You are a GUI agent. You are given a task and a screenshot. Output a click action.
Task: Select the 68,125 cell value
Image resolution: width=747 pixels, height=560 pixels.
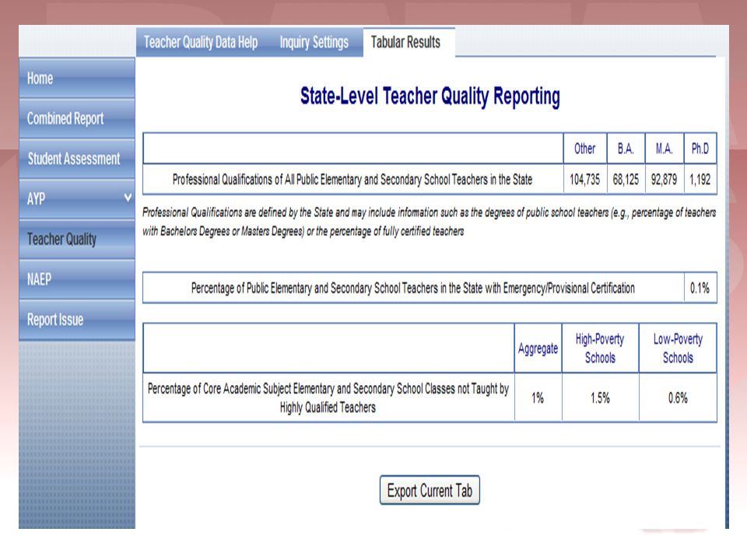626,180
